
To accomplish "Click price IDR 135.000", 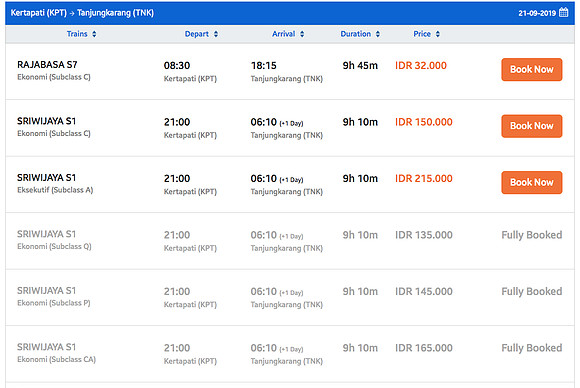I will (x=424, y=235).
